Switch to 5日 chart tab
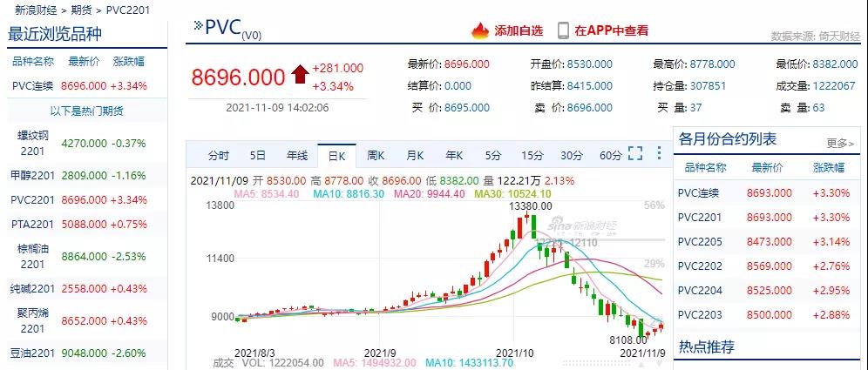 257,156
